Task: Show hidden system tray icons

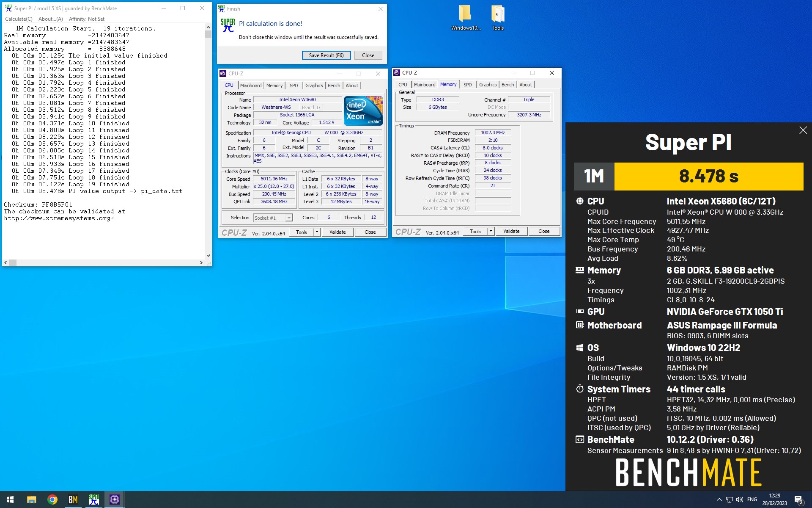Action: pos(719,500)
